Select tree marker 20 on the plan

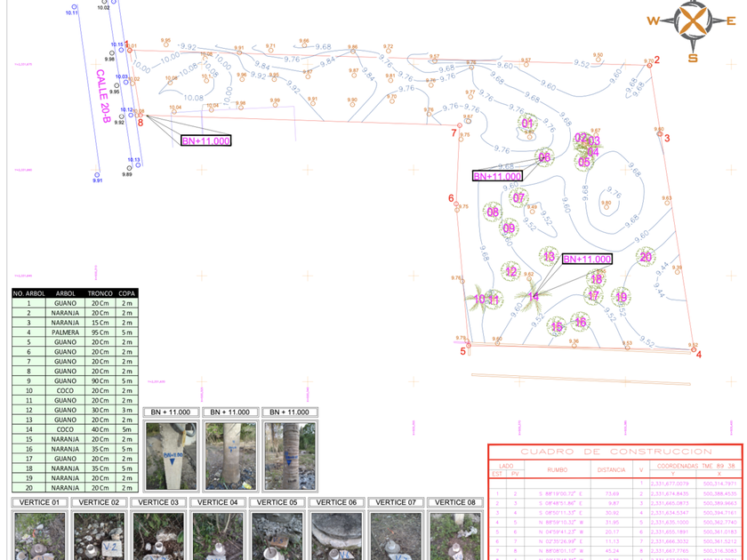[x=646, y=257]
